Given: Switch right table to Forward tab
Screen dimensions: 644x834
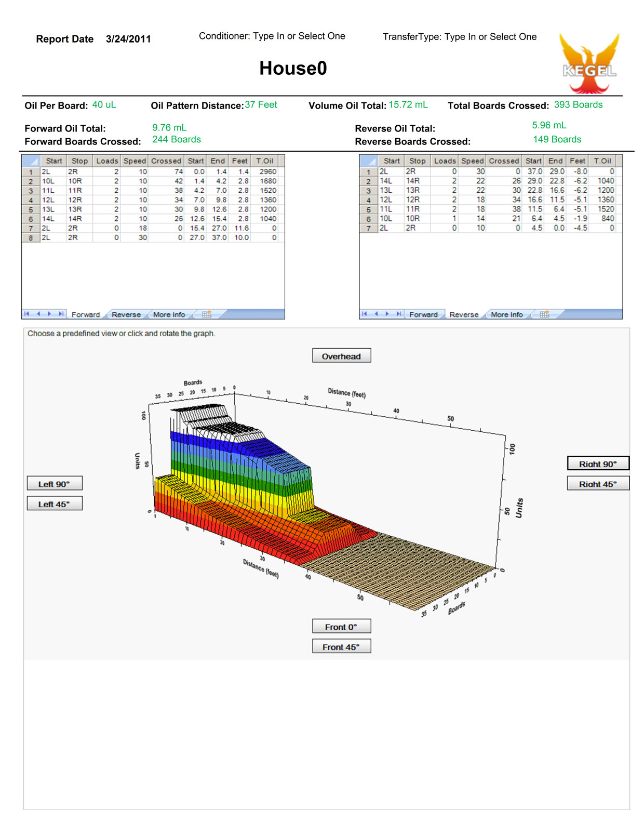Looking at the screenshot, I should click(423, 315).
